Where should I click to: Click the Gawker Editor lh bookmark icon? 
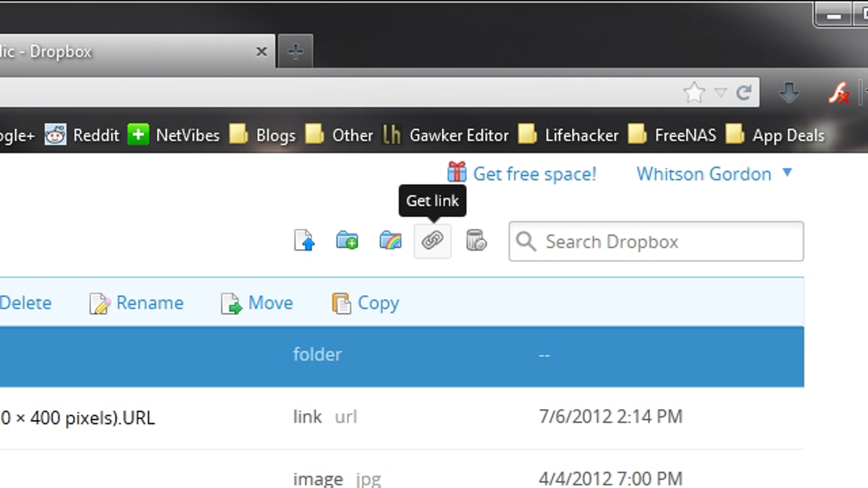tap(391, 134)
